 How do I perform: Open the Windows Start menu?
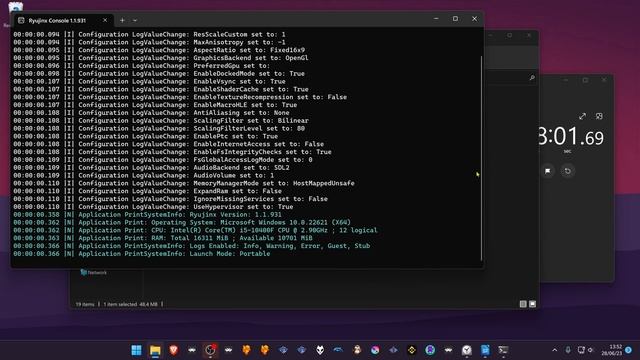coord(136,350)
